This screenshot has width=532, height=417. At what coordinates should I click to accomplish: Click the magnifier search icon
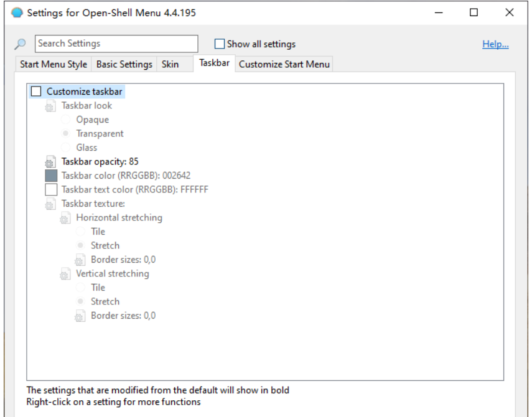click(x=21, y=44)
